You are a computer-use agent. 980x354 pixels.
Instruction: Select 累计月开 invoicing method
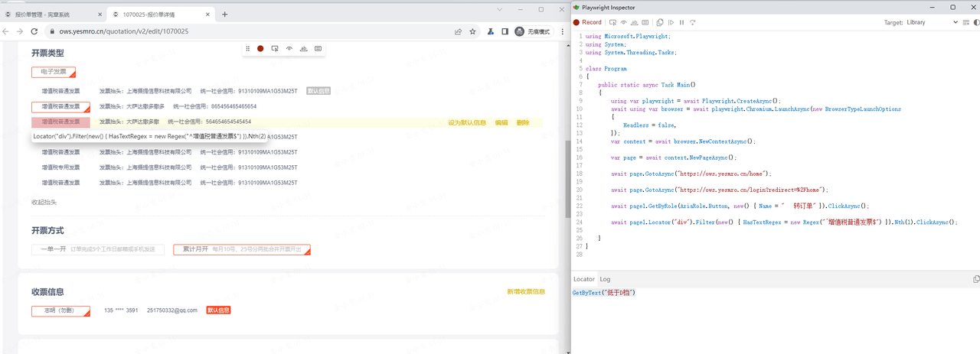[x=241, y=249]
